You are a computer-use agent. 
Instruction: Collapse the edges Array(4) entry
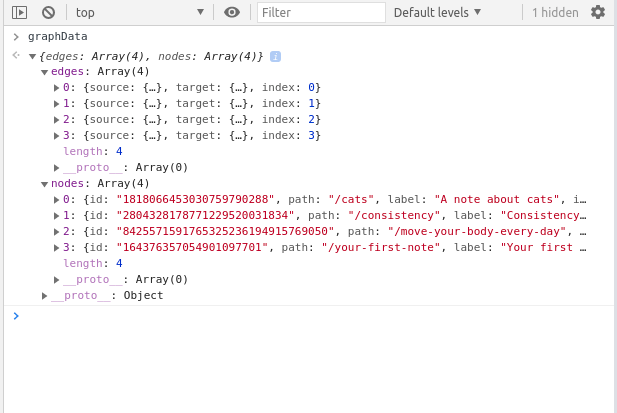pos(44,72)
